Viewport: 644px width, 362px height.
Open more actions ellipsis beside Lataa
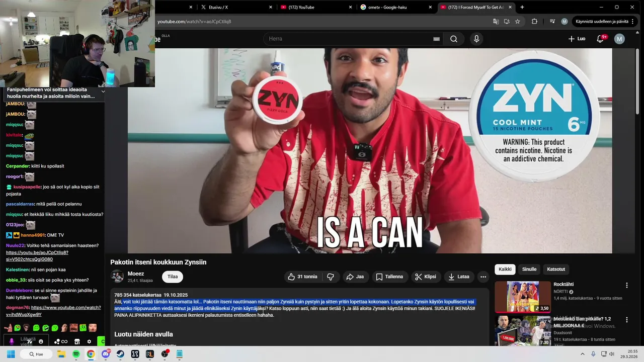tap(483, 277)
